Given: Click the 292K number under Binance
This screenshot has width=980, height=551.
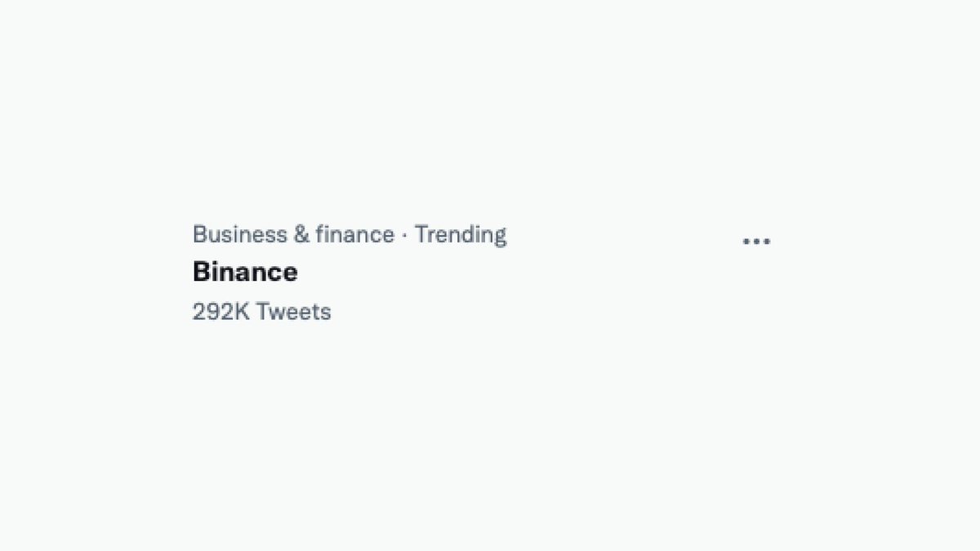Looking at the screenshot, I should tap(220, 312).
